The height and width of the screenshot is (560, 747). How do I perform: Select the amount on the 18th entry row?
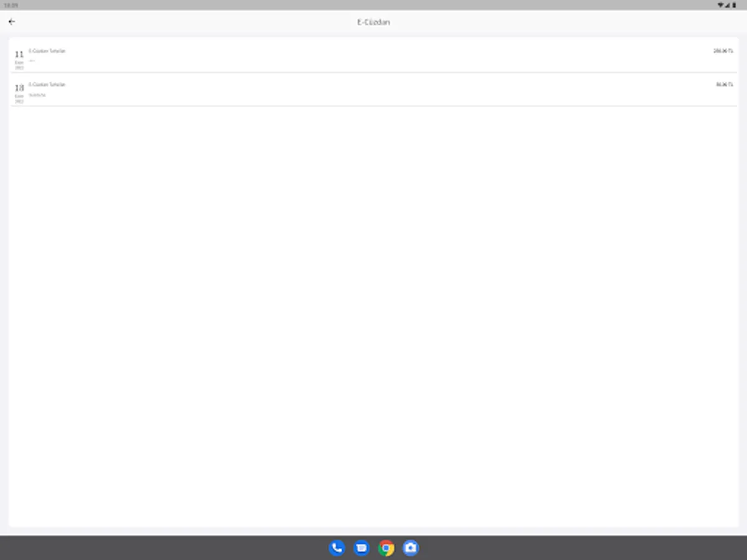[724, 85]
